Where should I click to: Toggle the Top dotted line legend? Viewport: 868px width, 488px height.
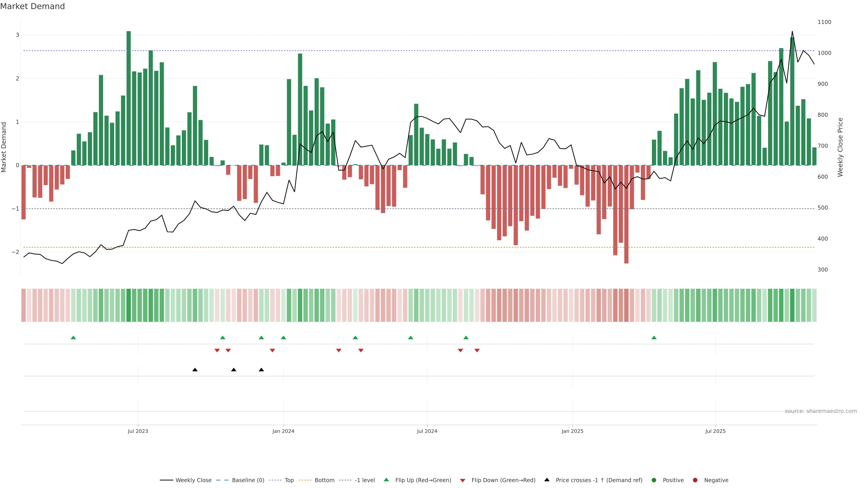(275, 480)
